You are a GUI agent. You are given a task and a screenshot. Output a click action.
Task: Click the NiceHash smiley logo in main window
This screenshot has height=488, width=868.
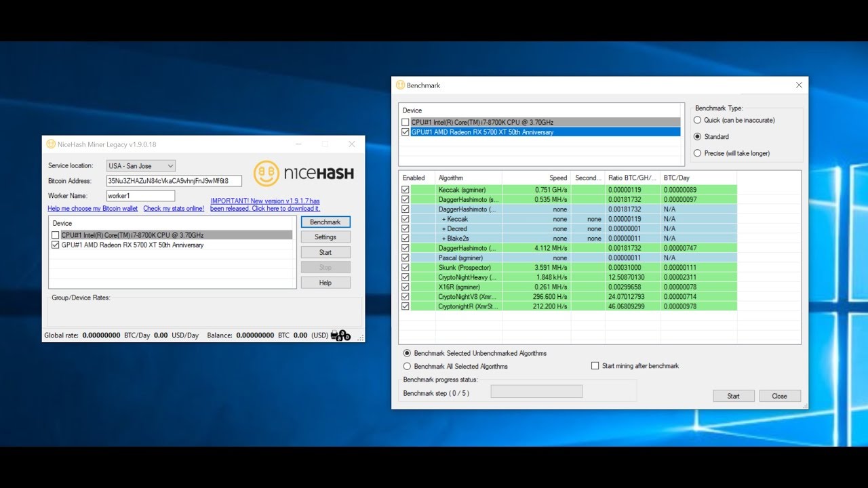click(x=266, y=174)
